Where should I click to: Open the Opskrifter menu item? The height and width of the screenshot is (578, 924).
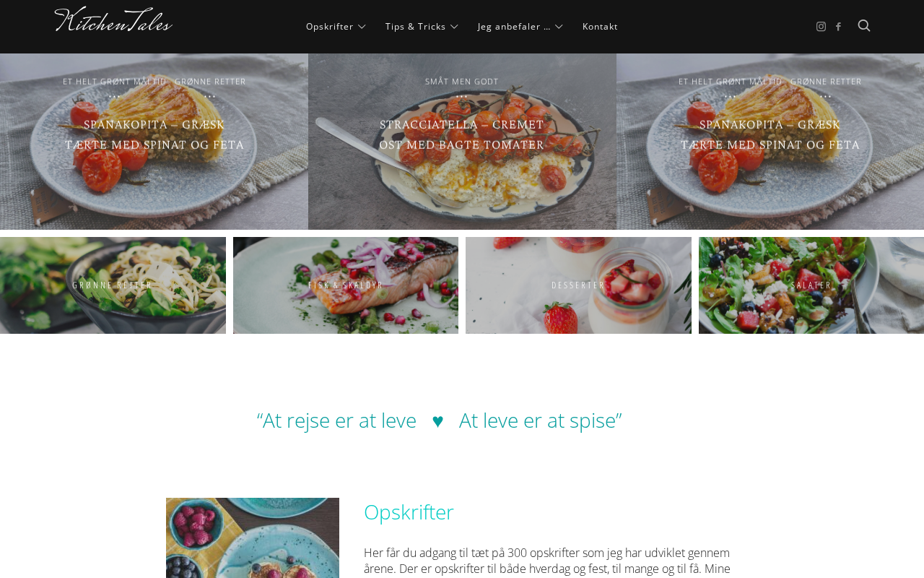click(x=330, y=27)
